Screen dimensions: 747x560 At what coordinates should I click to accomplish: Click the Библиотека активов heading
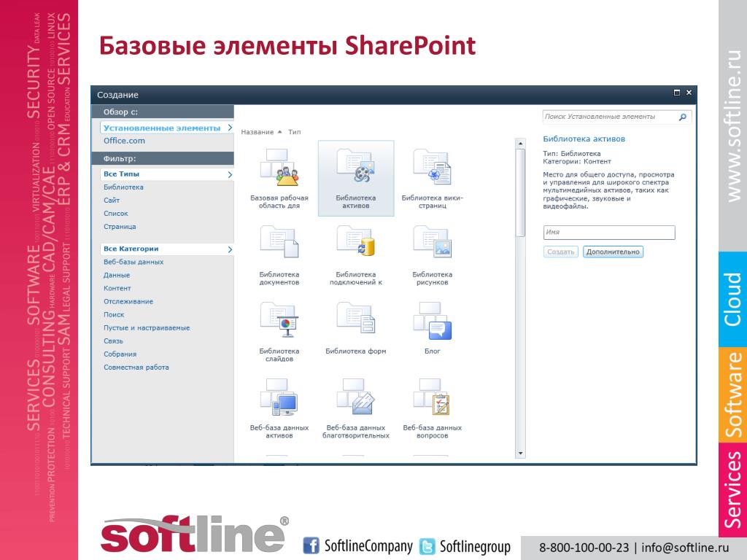click(584, 139)
